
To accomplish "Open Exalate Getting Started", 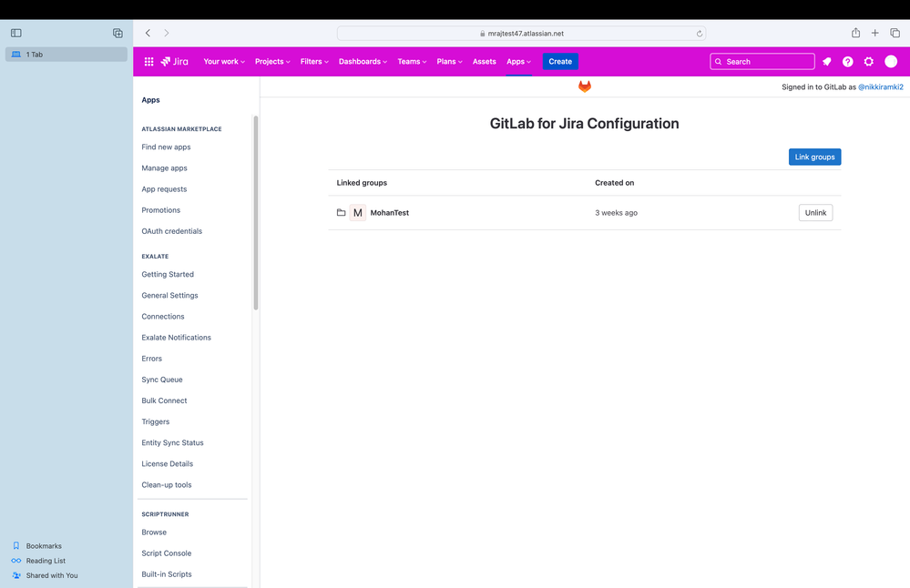I will click(168, 274).
